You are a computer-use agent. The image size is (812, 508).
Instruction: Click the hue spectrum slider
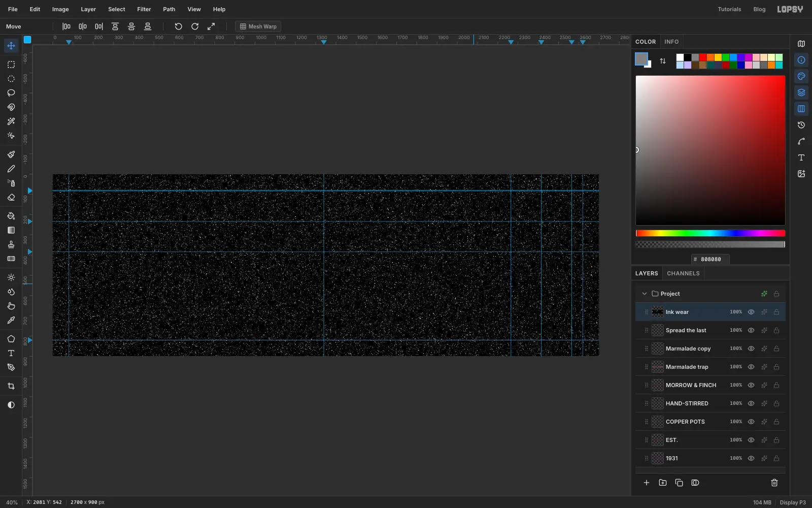710,233
